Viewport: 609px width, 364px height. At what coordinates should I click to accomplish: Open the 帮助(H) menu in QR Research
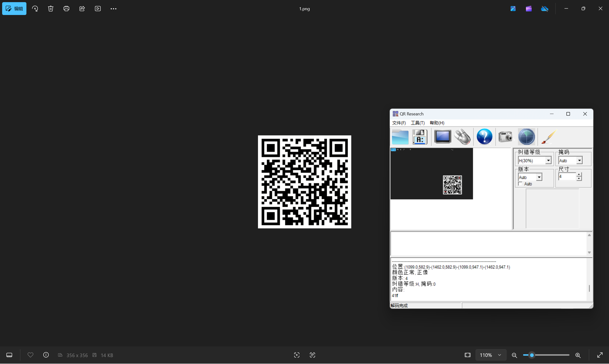(437, 123)
